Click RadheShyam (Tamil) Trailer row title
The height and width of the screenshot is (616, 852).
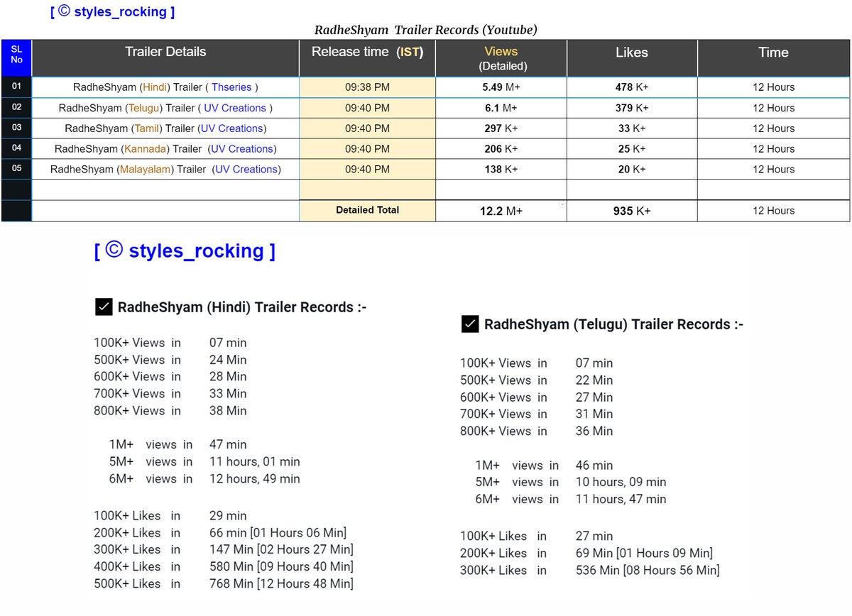point(130,128)
